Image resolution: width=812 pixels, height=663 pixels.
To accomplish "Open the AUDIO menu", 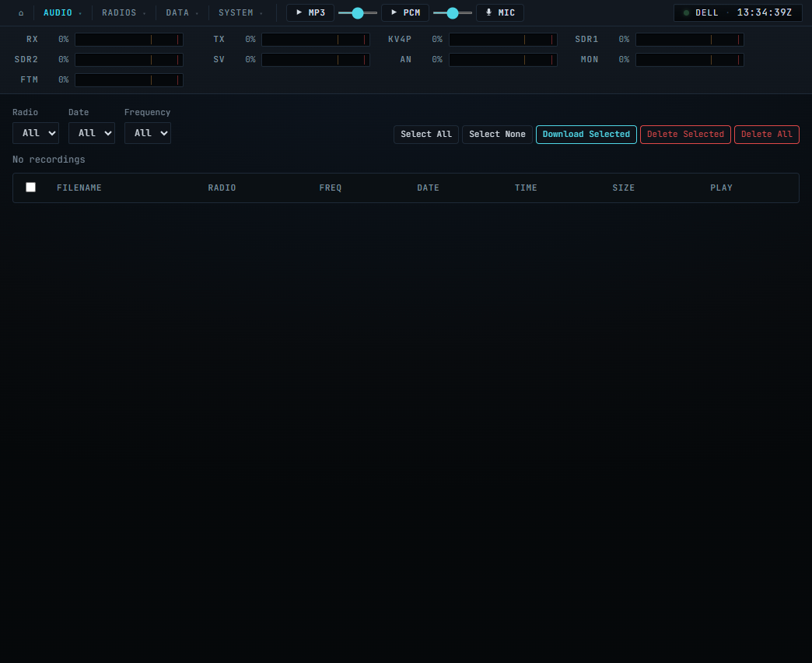I will point(62,13).
